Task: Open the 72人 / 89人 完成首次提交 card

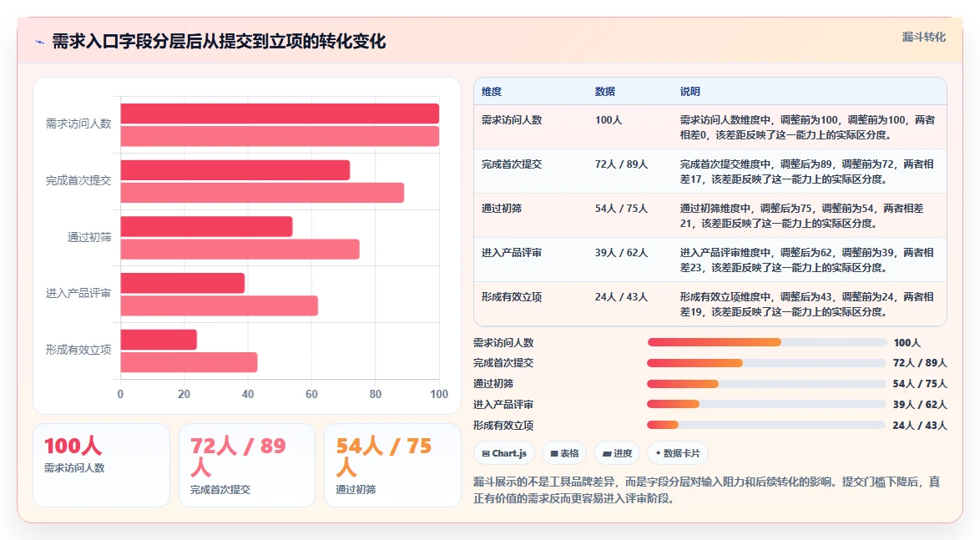Action: 247,465
